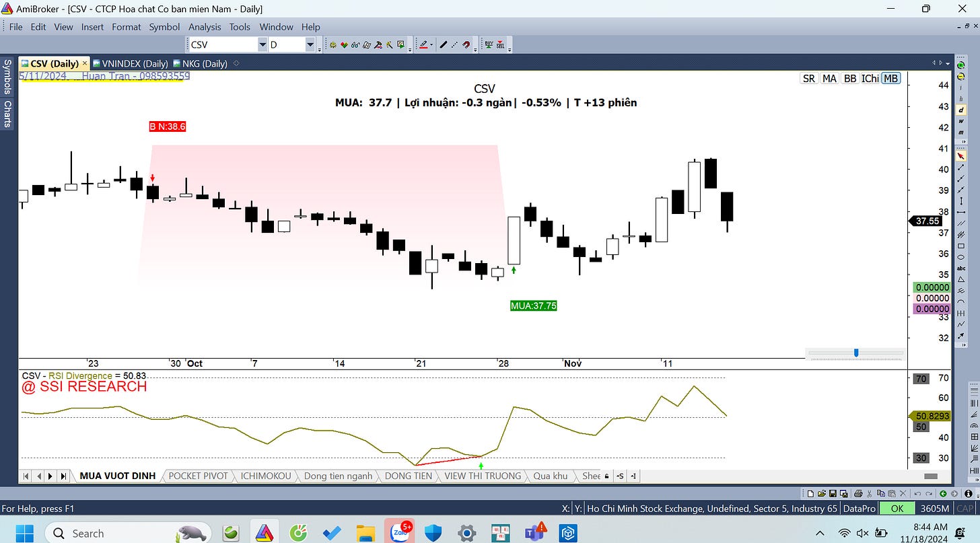Expand the D interval dropdown
The width and height of the screenshot is (980, 543).
pos(310,45)
